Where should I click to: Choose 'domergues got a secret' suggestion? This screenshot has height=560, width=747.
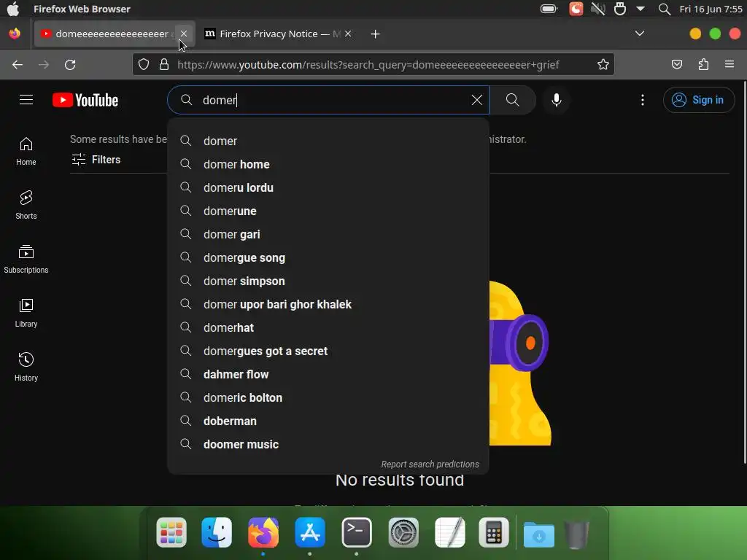(x=328, y=351)
